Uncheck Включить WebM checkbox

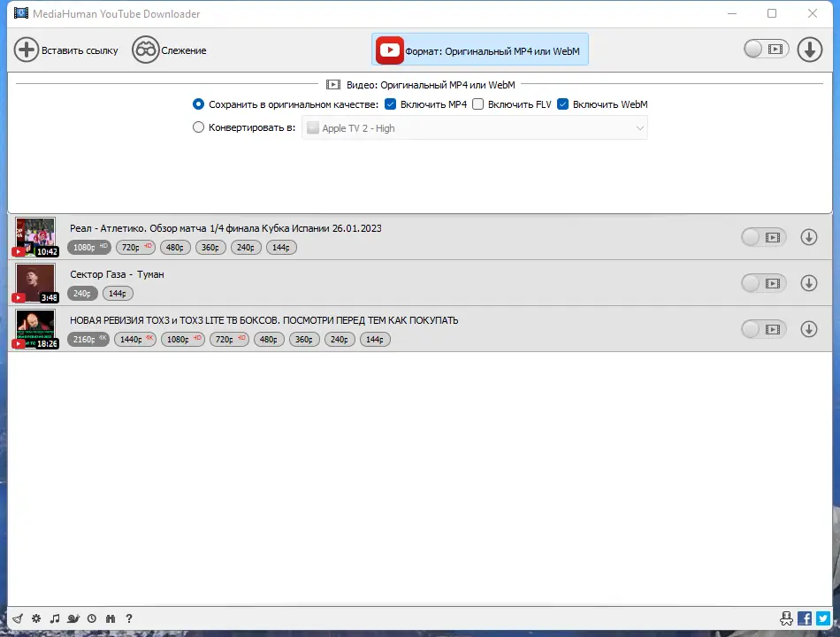point(562,104)
